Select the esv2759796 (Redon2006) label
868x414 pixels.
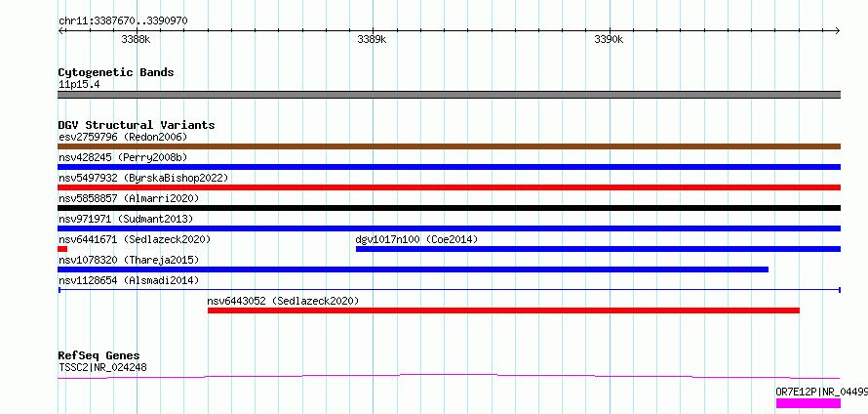click(x=123, y=137)
